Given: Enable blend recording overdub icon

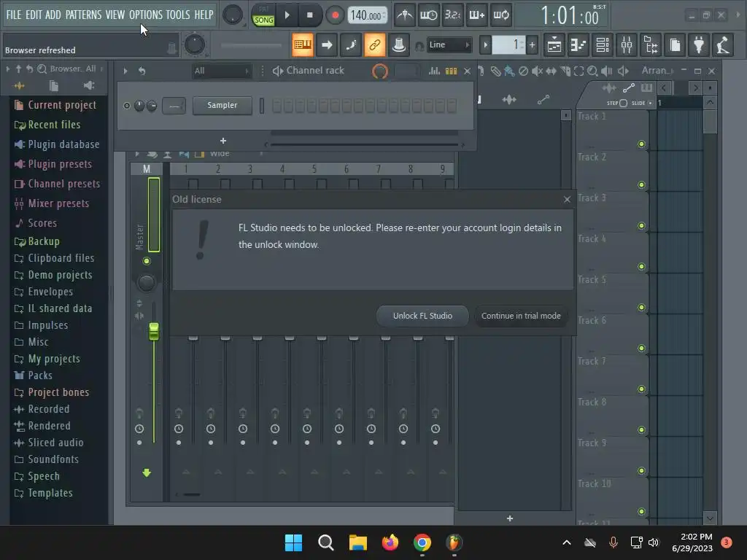Looking at the screenshot, I should (x=477, y=15).
